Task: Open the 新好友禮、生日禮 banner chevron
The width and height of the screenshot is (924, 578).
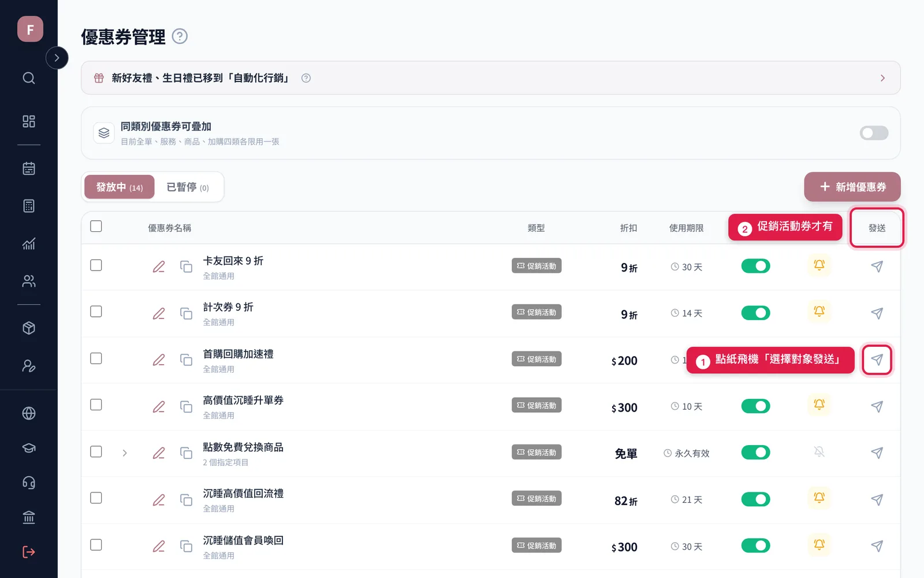Action: [882, 78]
